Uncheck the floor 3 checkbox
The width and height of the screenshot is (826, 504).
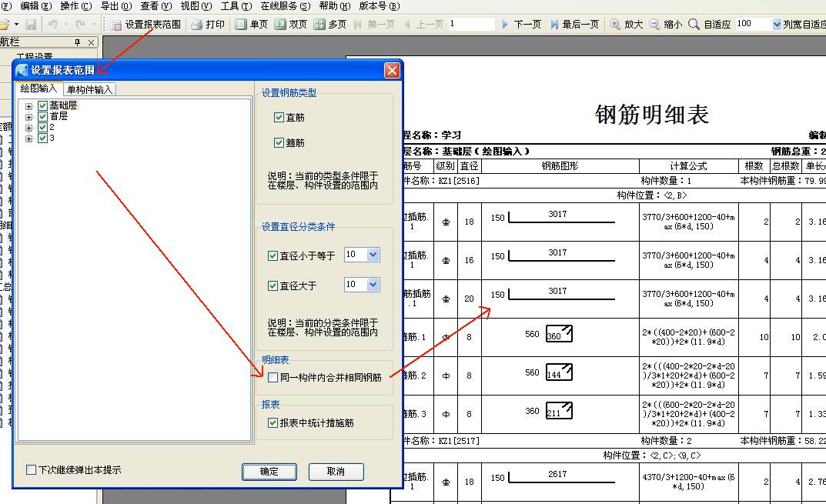pyautogui.click(x=42, y=139)
